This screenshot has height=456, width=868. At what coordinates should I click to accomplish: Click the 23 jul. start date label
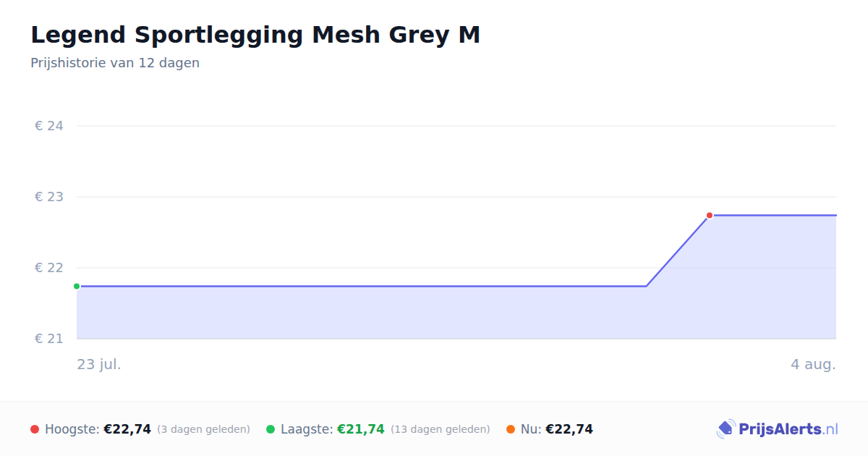point(99,364)
